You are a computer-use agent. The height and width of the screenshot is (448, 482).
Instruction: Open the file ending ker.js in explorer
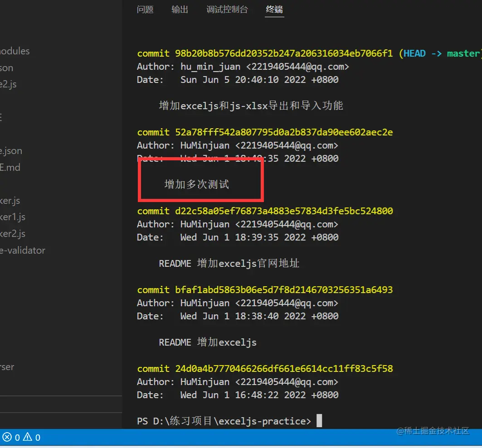pos(10,201)
